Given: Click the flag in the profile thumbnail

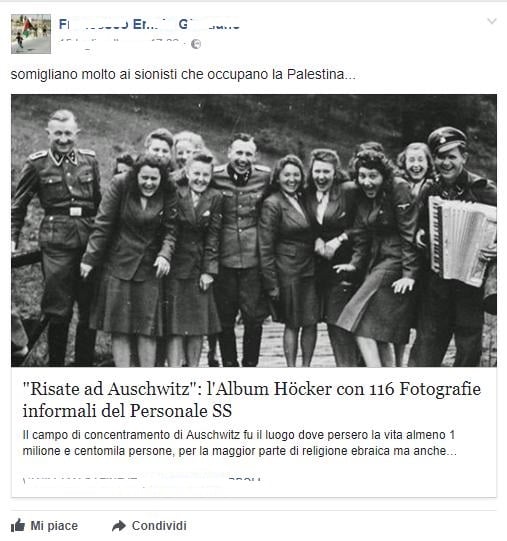Looking at the screenshot, I should [28, 26].
